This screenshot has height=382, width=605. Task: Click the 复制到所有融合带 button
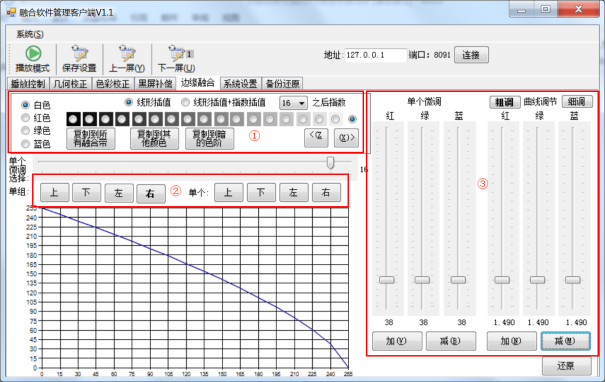91,139
